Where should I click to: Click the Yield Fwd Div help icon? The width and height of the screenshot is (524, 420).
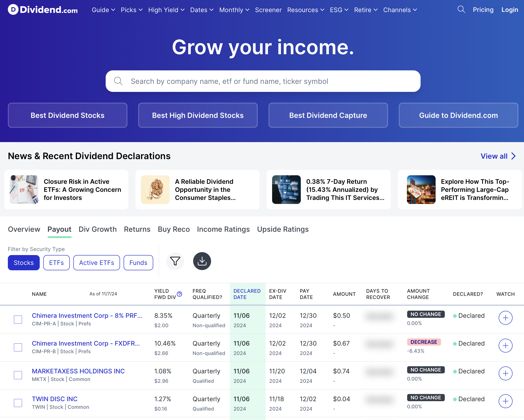(179, 294)
